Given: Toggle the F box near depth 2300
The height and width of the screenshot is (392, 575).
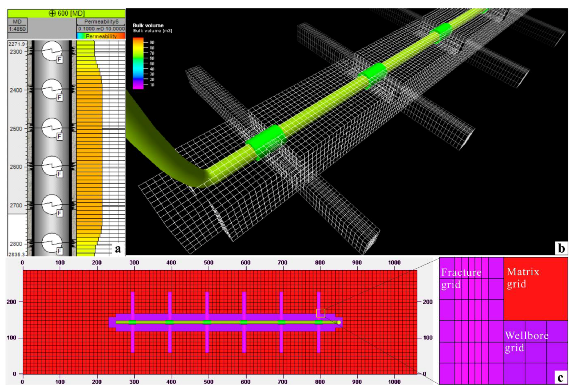Looking at the screenshot, I should pos(59,60).
